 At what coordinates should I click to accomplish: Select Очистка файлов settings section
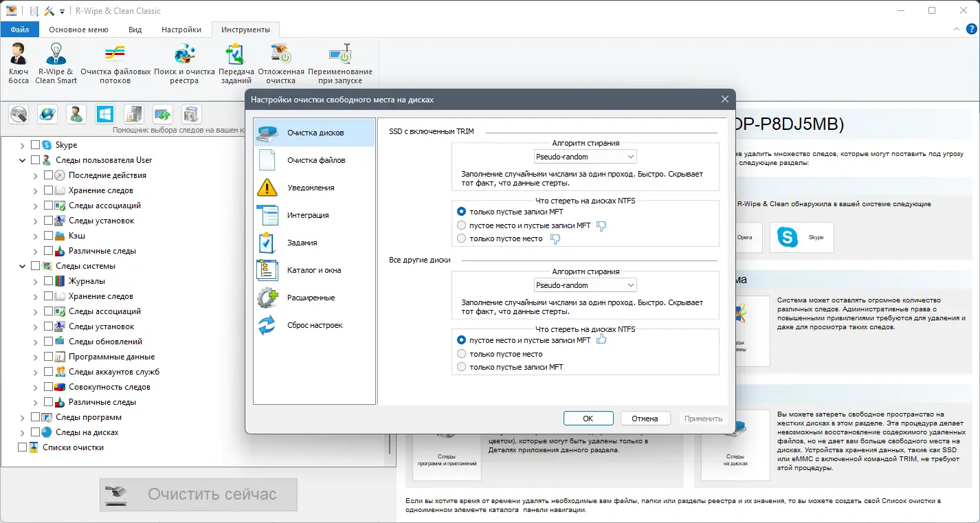(x=315, y=160)
